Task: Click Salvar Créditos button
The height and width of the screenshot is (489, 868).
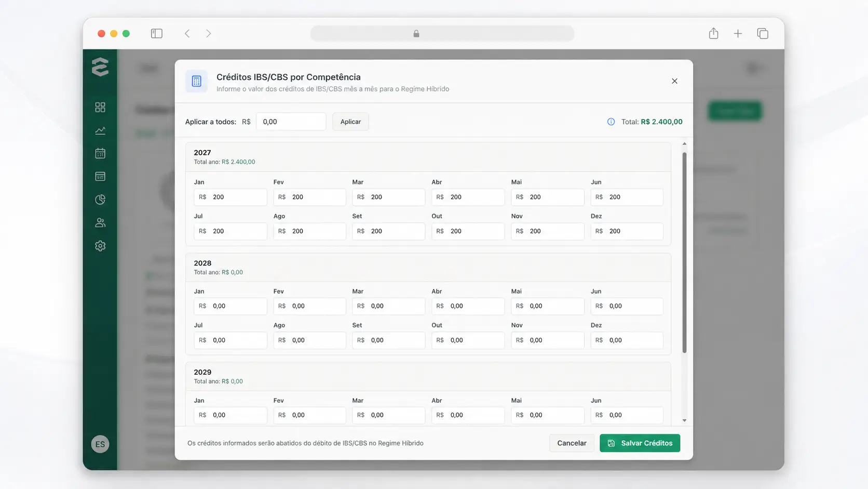Action: (x=640, y=443)
